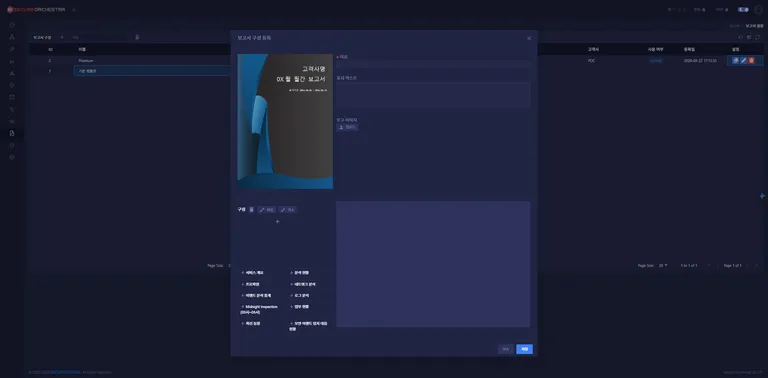
Task: Click the lone plus icon under 구성 toolbar
Action: (x=277, y=222)
